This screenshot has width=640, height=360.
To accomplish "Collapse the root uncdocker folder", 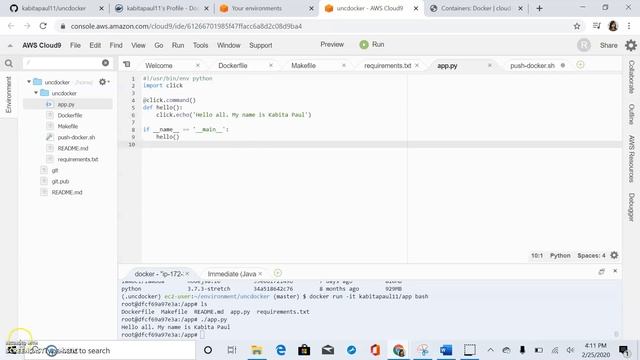I will coord(29,82).
